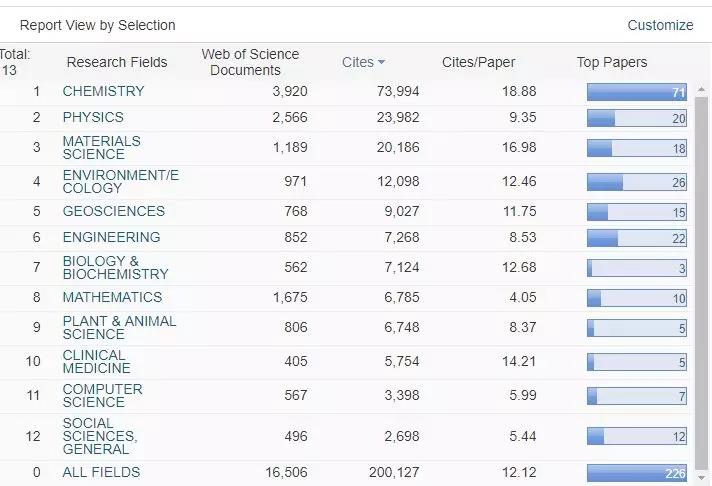The height and width of the screenshot is (486, 712).
Task: Click All Fields top papers bar 226
Action: coord(636,473)
